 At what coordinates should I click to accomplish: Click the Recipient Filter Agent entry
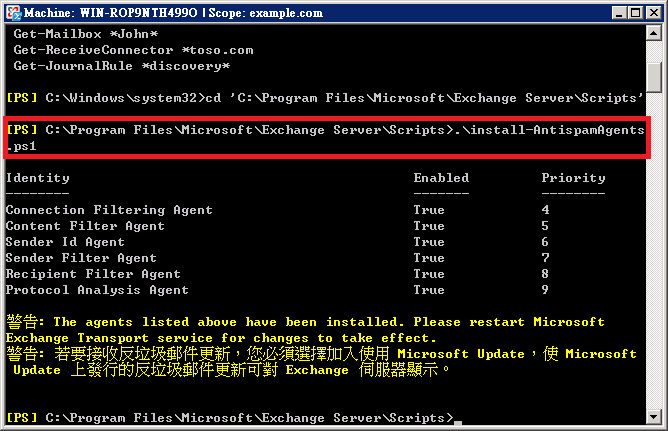coord(93,274)
